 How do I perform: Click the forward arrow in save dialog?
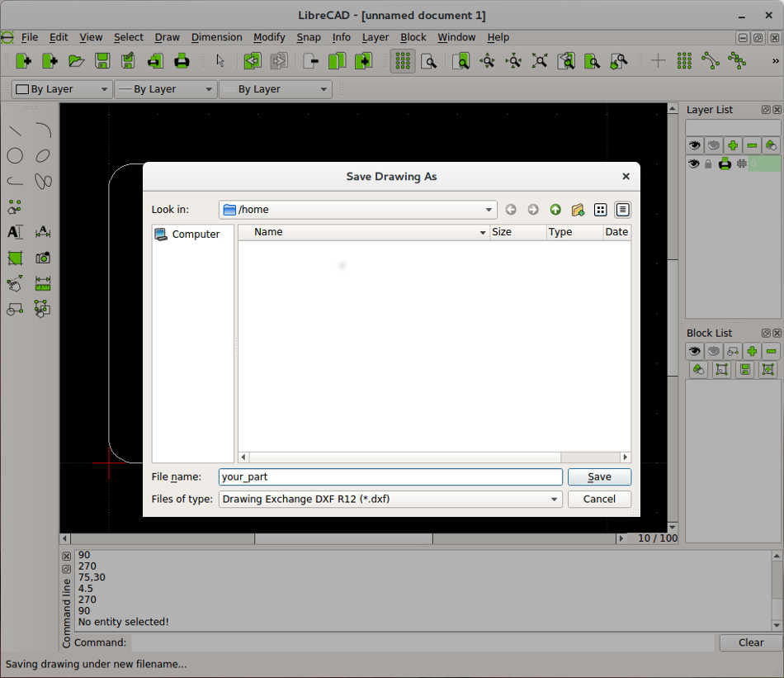(x=533, y=210)
